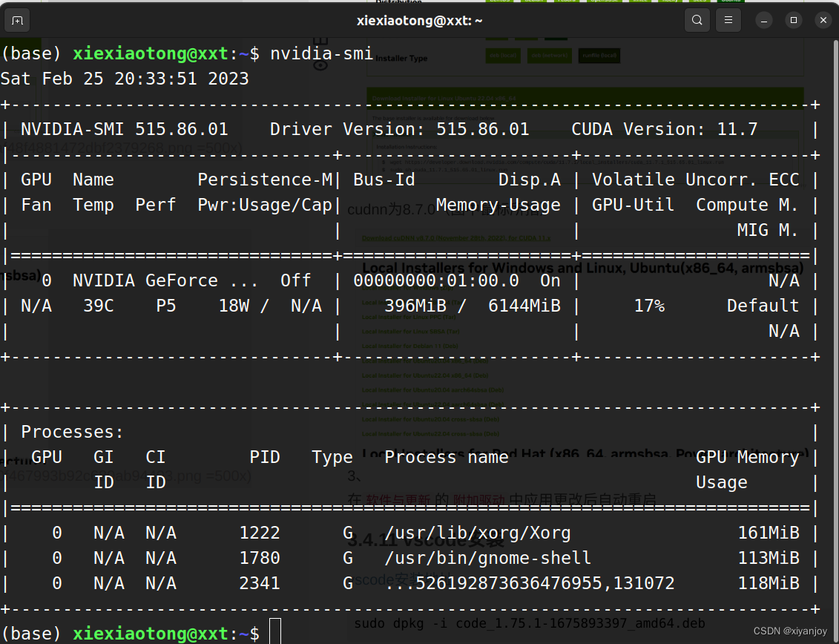Image resolution: width=839 pixels, height=644 pixels.
Task: Select the bus id 00000000:01:00.0
Action: tap(436, 280)
